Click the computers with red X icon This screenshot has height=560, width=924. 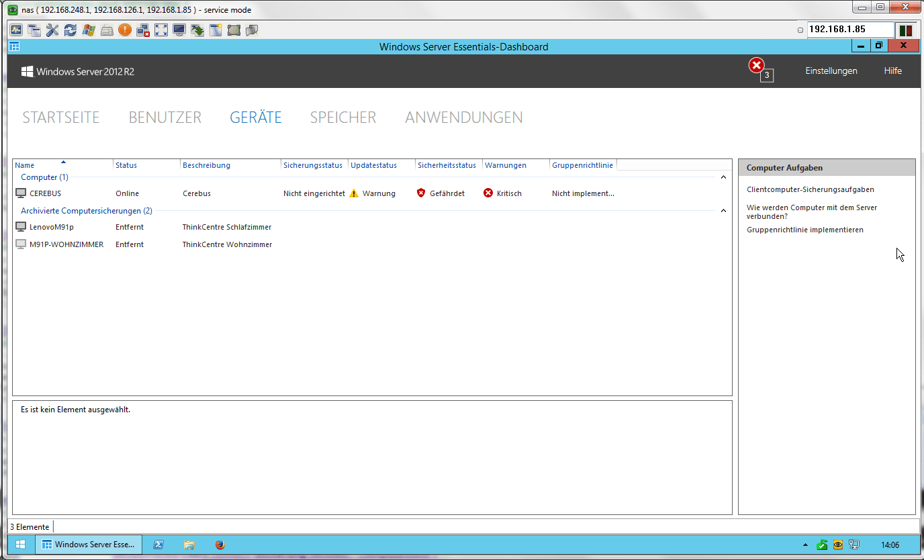[x=143, y=30]
